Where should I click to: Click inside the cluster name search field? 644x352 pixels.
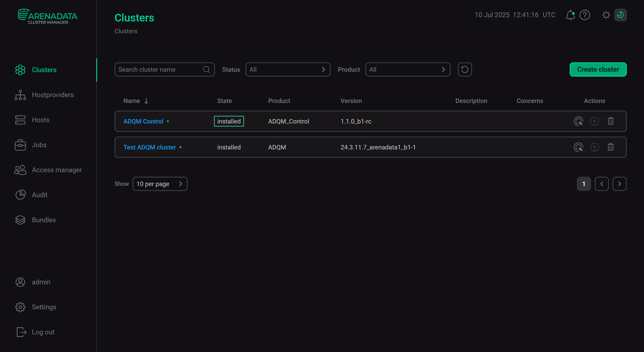point(160,69)
